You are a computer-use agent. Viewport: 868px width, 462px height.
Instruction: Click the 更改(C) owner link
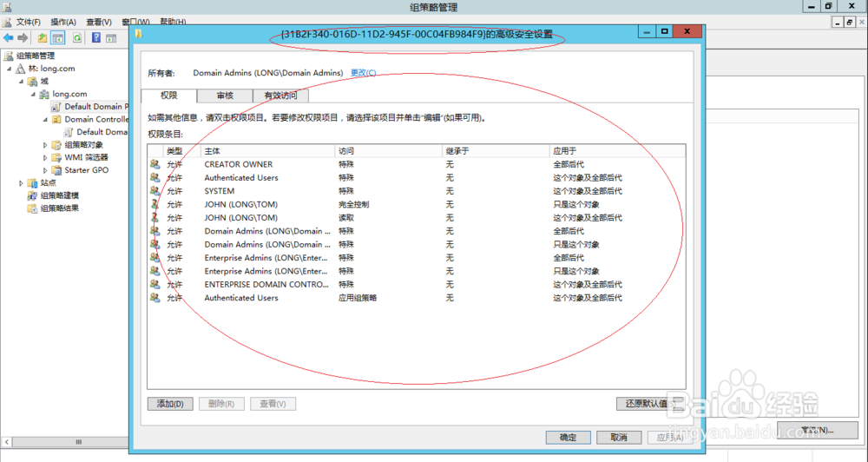[363, 73]
